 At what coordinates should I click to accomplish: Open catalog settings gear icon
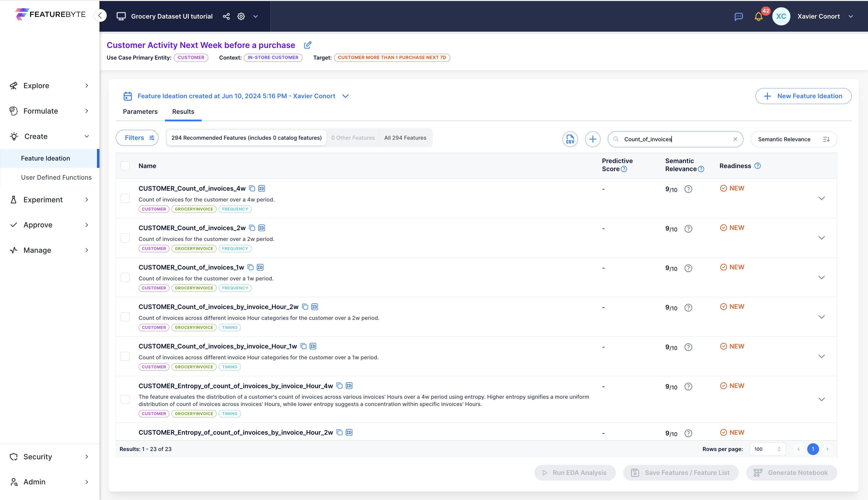click(x=241, y=16)
